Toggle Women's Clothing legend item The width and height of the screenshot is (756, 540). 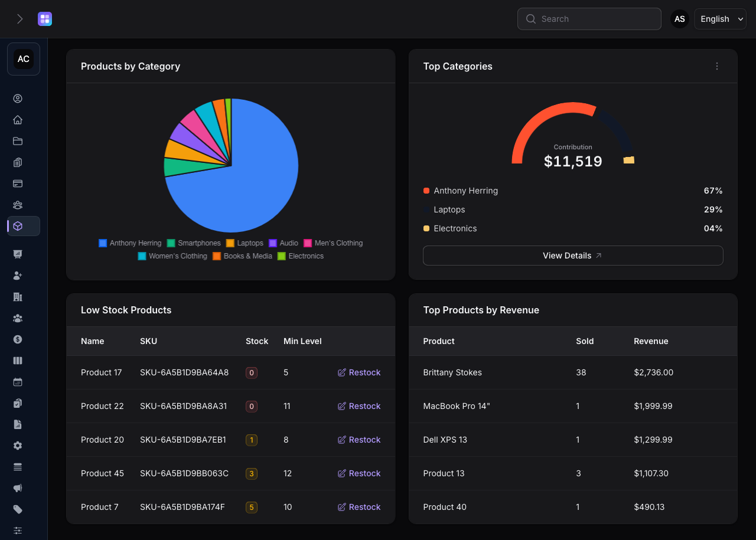[172, 256]
